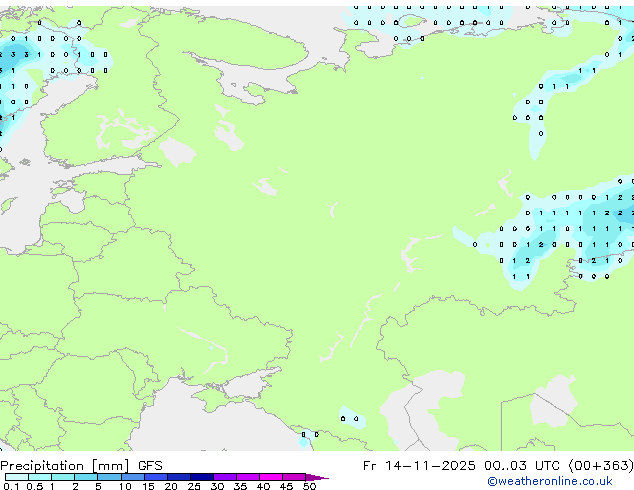This screenshot has width=634, height=490.
Task: Select the 2–5 mm legend swatch
Action: point(86,477)
